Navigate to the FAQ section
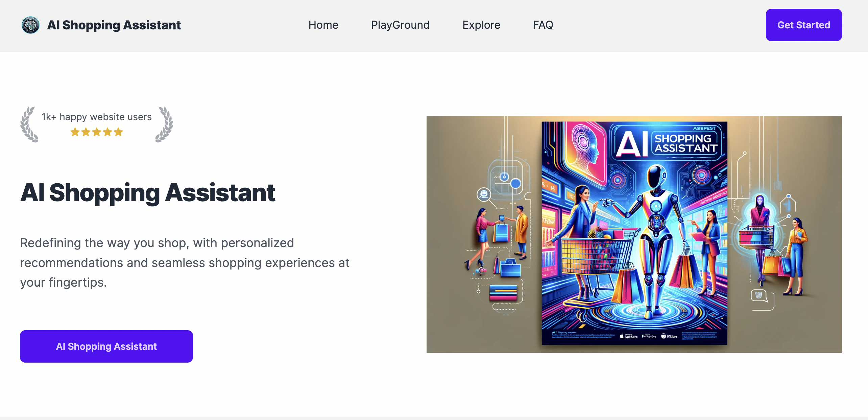 click(543, 25)
